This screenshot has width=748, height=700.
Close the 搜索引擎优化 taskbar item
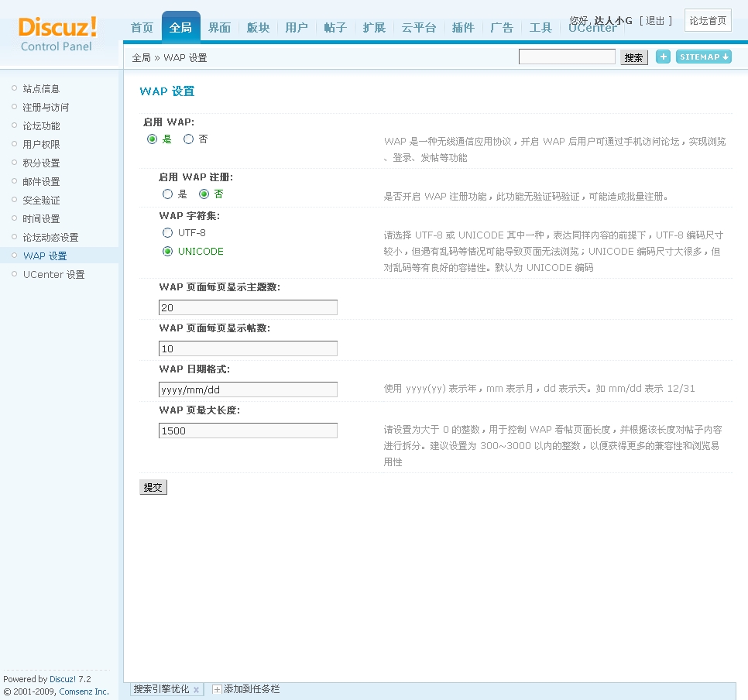pyautogui.click(x=196, y=689)
